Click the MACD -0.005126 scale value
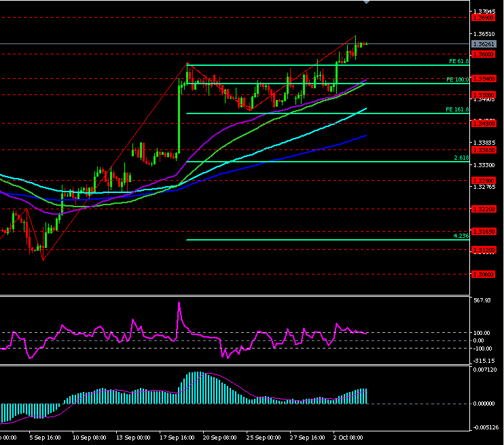 [485, 427]
